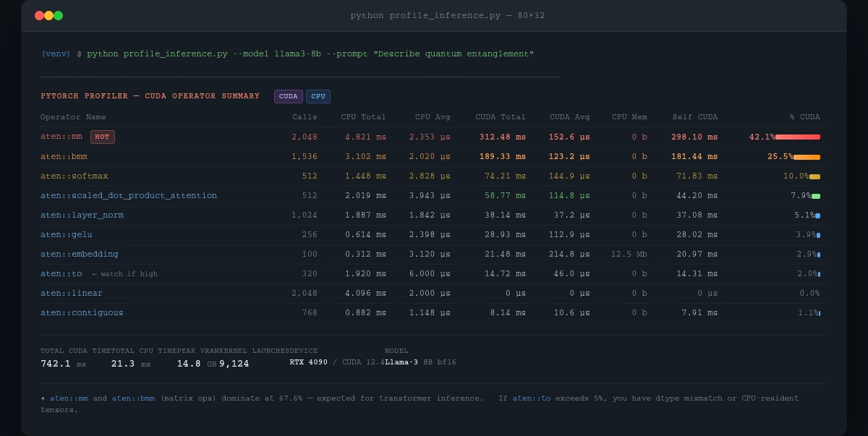This screenshot has height=436, width=868.
Task: Click the RTX 4090 device label
Action: [x=308, y=362]
